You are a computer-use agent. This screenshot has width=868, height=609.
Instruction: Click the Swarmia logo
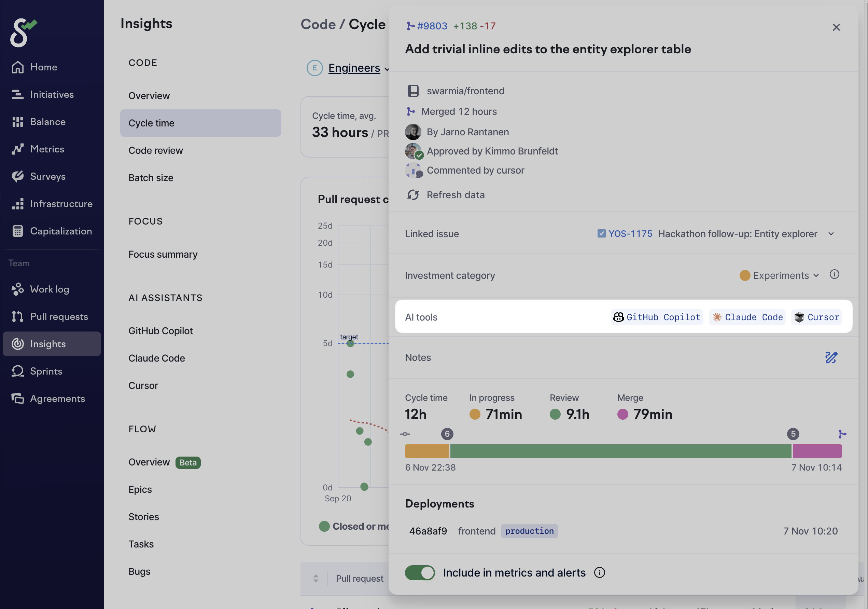click(x=24, y=32)
